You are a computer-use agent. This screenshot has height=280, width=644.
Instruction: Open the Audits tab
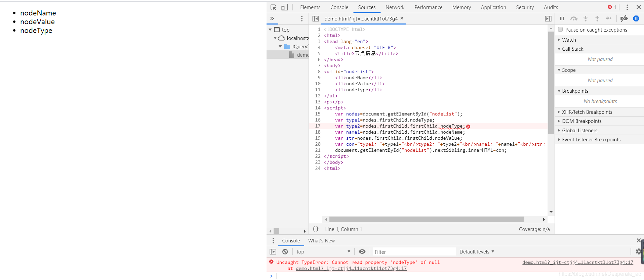click(551, 7)
